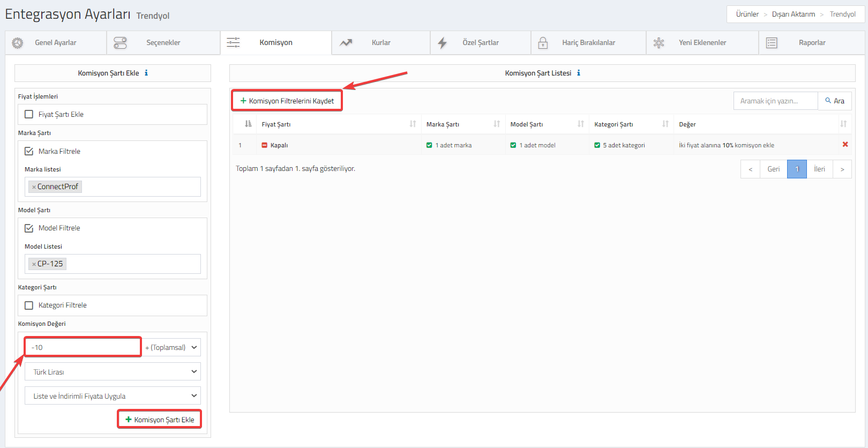The width and height of the screenshot is (868, 448).
Task: Click inside the Model Listesi tag field
Action: [x=113, y=264]
